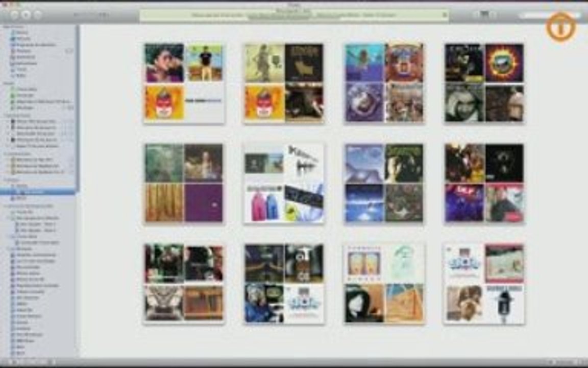Open the dog photo album cover
Screen dimensions: 588x368
point(464,303)
